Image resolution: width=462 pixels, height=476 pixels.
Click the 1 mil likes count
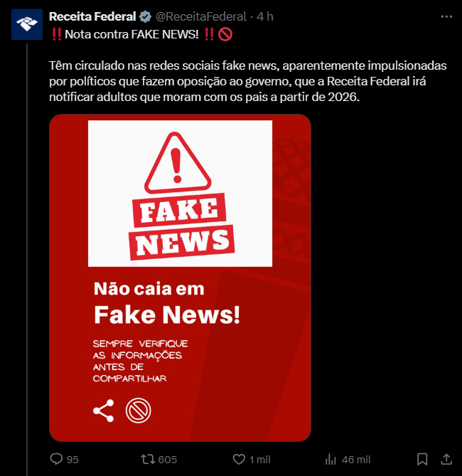[259, 460]
